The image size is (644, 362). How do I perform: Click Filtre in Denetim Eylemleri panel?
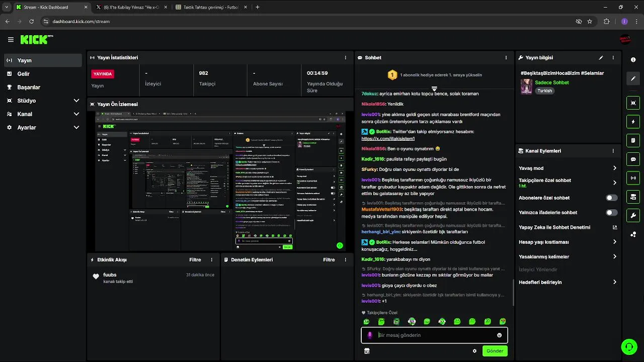[x=329, y=260]
